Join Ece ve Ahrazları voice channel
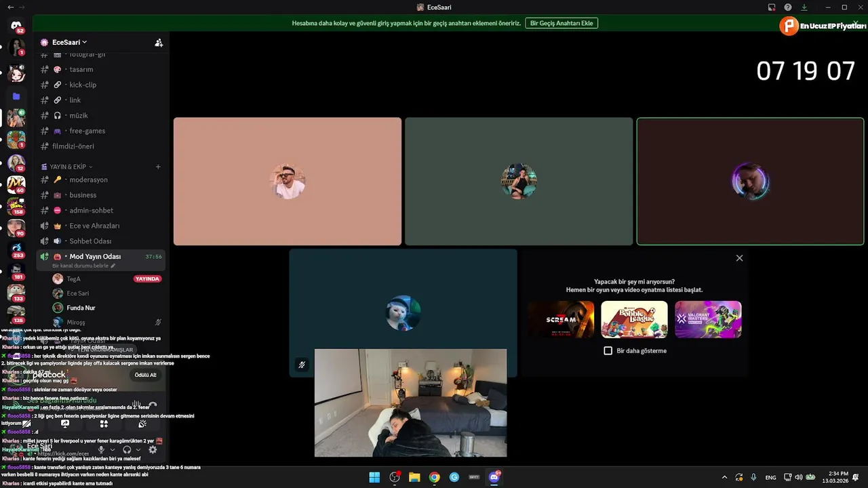 [x=101, y=226]
